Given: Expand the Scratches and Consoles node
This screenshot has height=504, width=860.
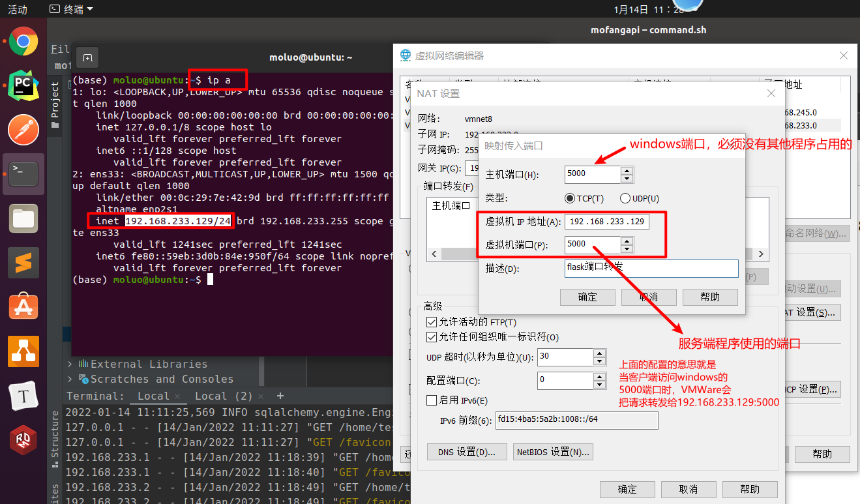Looking at the screenshot, I should tap(70, 379).
